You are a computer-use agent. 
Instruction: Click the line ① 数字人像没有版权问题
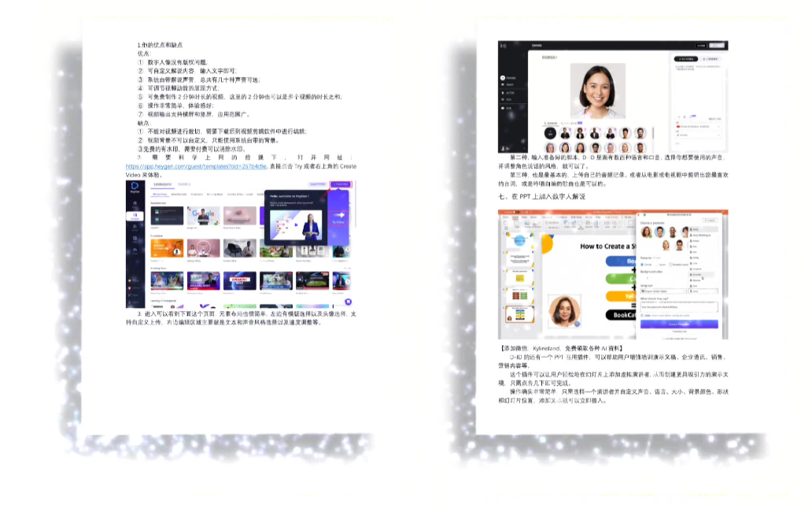[x=173, y=62]
